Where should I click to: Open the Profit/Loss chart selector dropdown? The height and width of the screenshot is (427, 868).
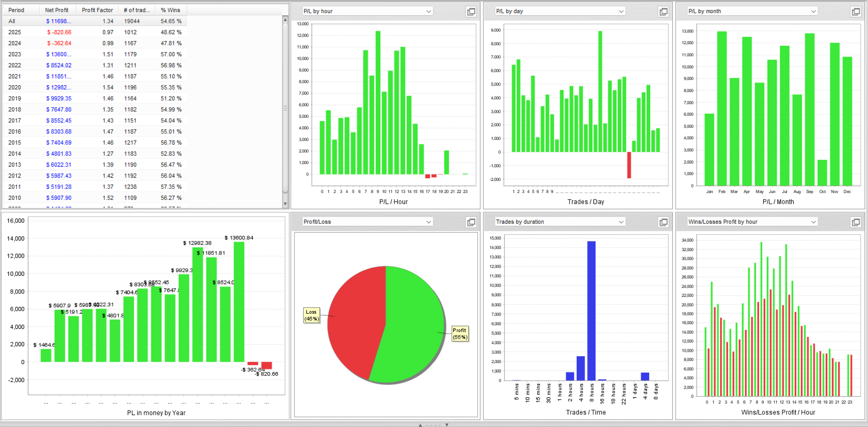tap(428, 222)
